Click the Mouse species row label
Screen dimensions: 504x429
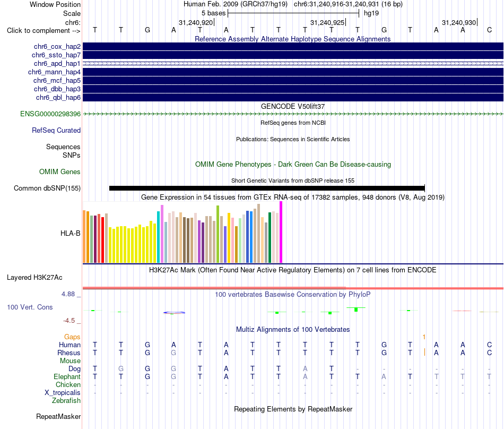71,361
